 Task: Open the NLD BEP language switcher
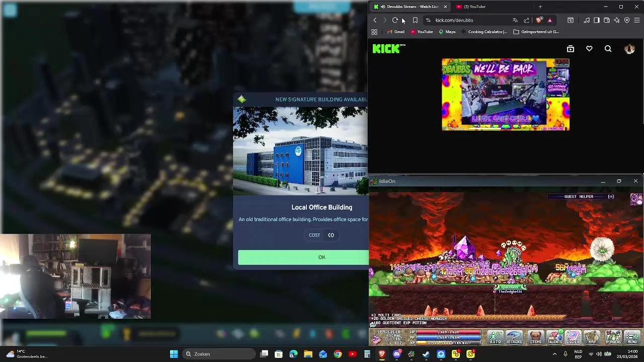pyautogui.click(x=579, y=354)
